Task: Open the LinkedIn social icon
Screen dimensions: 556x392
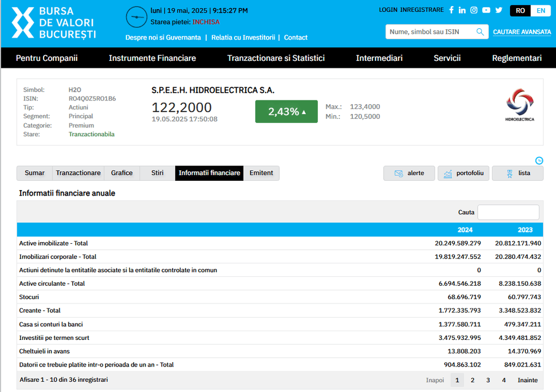Action: point(462,10)
